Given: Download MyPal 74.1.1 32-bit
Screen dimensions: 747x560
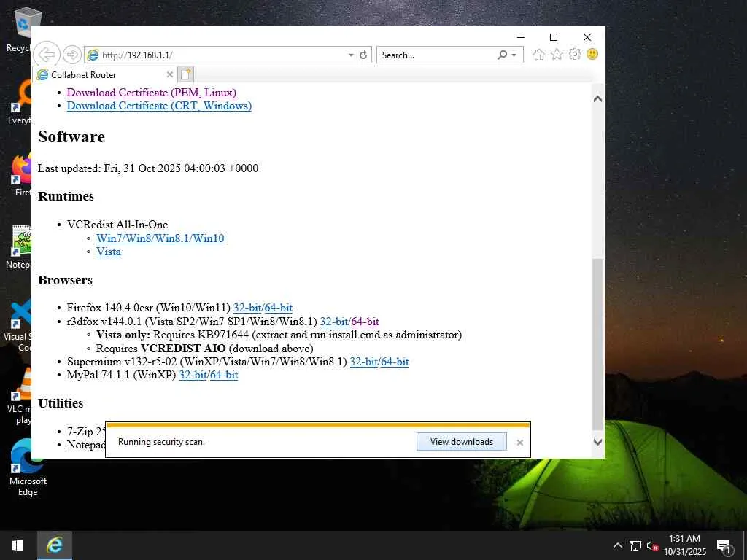Looking at the screenshot, I should tap(193, 375).
